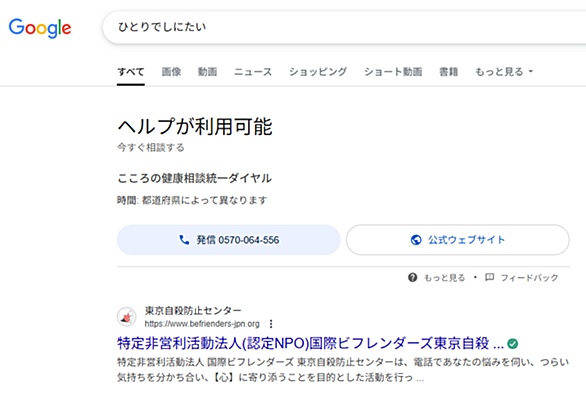Select the ヘルプが利用可能 heading

(x=195, y=126)
